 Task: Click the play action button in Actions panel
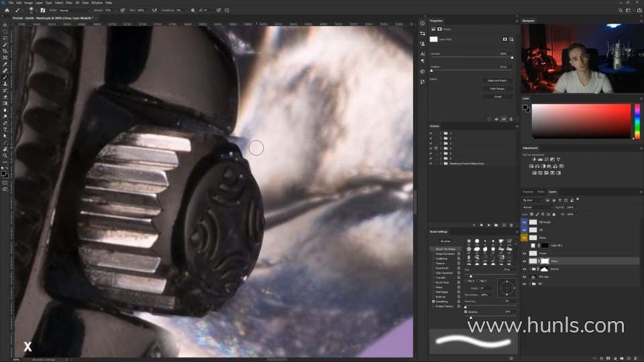[x=488, y=225]
